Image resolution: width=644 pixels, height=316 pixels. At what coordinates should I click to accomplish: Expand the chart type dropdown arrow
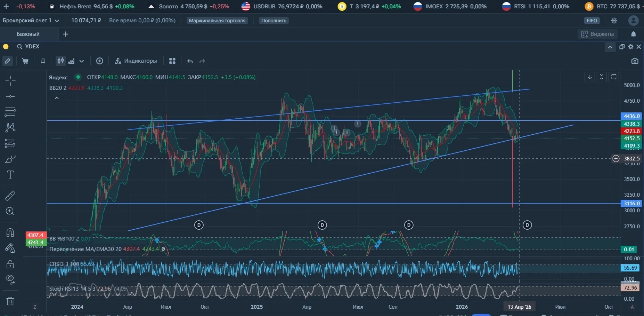click(82, 61)
